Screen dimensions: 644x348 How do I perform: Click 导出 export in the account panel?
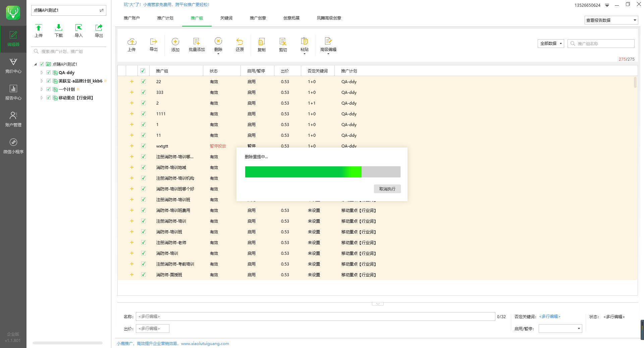(99, 31)
